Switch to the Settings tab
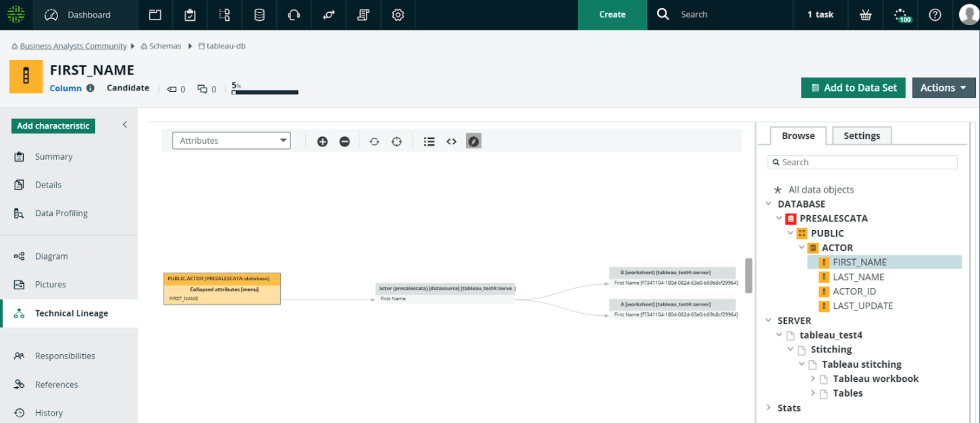This screenshot has width=980, height=423. pyautogui.click(x=862, y=136)
